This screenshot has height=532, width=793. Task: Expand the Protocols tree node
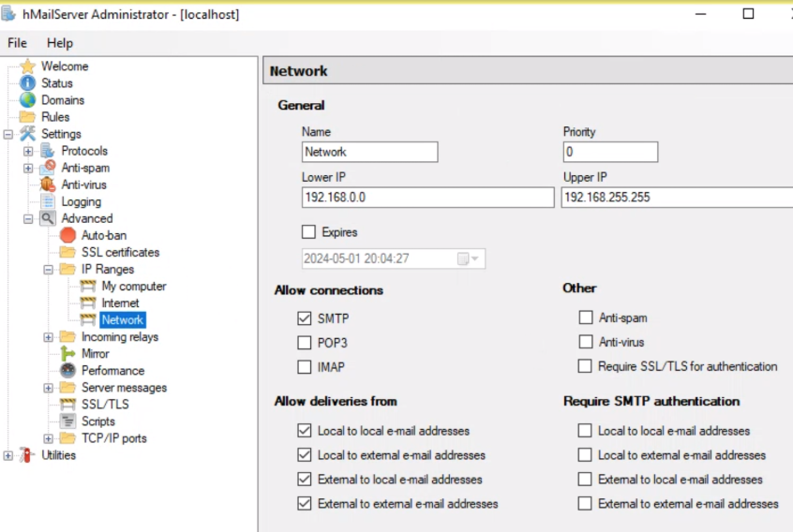[28, 151]
